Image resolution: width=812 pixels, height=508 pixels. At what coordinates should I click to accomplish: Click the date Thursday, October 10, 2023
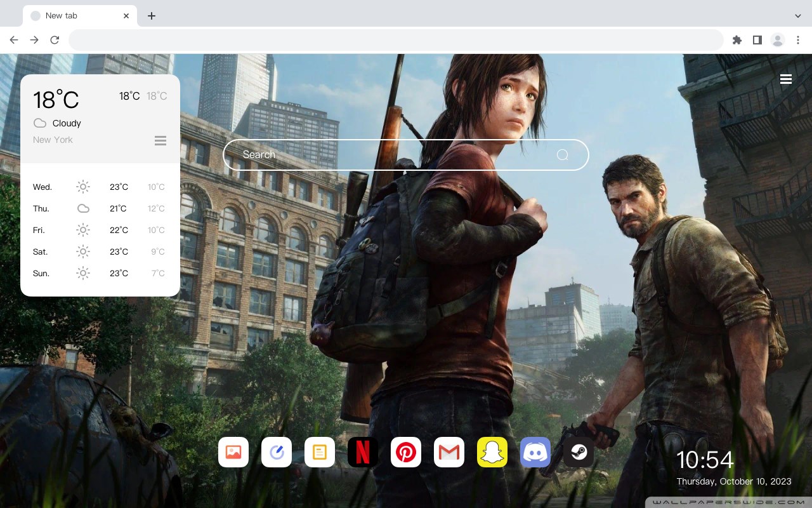(734, 481)
